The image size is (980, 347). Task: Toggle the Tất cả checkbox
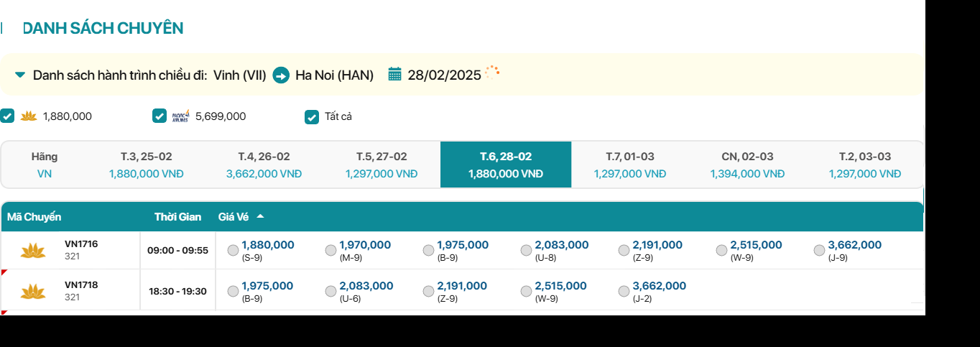[312, 116]
